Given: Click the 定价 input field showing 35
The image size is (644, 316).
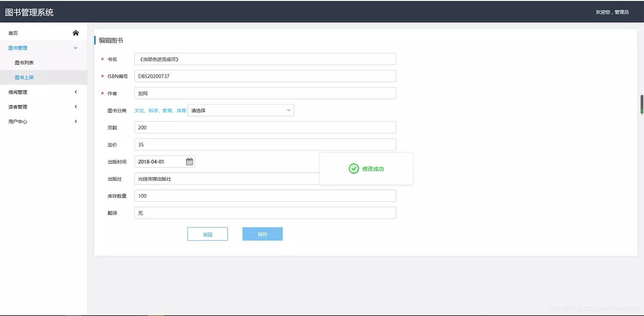Looking at the screenshot, I should pyautogui.click(x=265, y=144).
